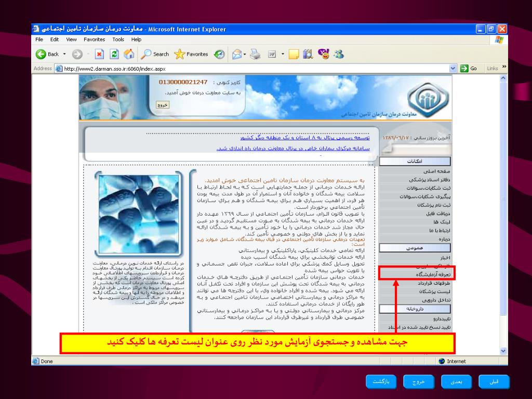This screenshot has width=532, height=399.
Task: Open the Help menu
Action: [x=136, y=39]
